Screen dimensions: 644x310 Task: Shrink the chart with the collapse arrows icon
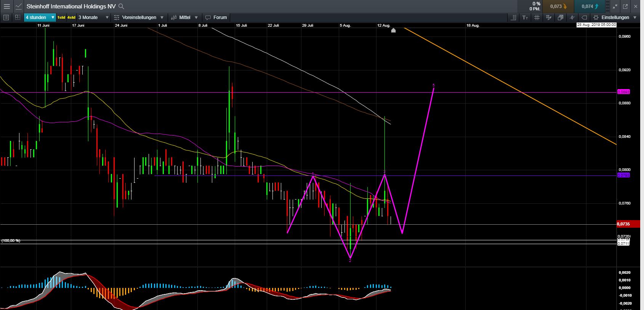coord(615,6)
